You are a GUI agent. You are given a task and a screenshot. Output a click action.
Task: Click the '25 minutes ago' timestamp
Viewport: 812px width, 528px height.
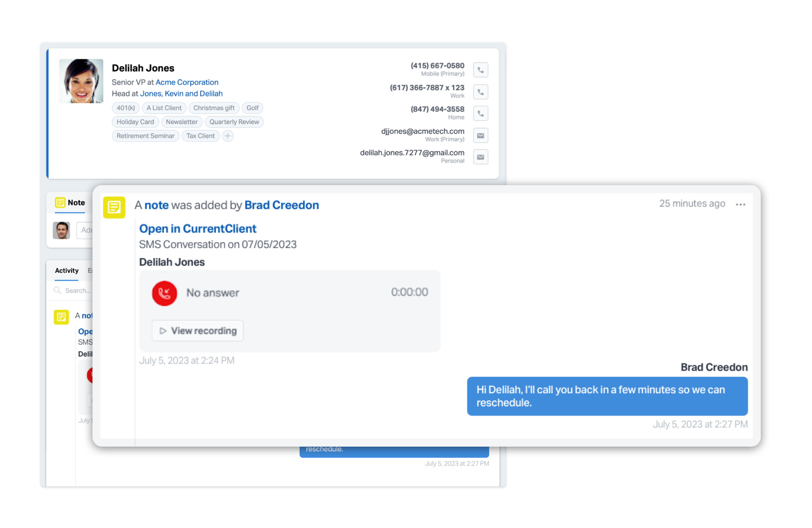tap(692, 204)
